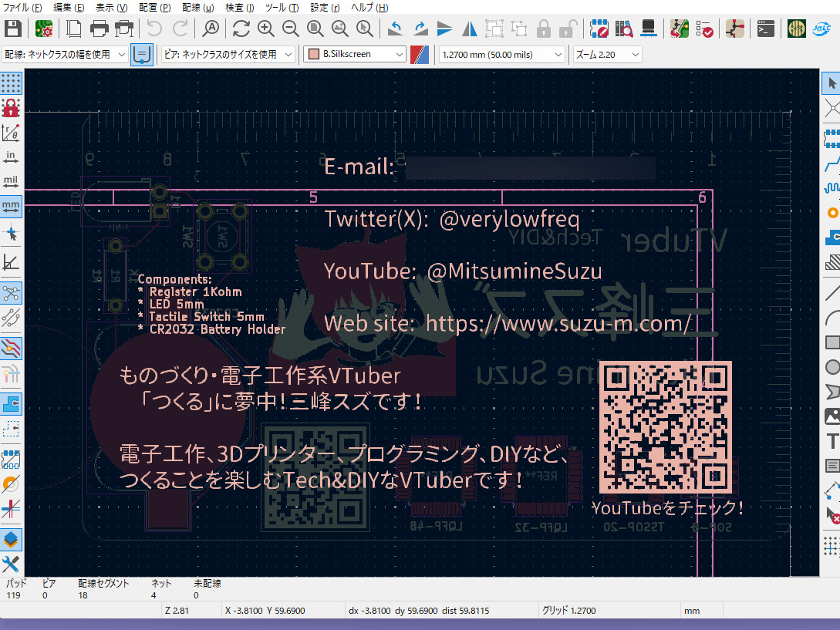Open the ツール (T) menu

pyautogui.click(x=282, y=7)
